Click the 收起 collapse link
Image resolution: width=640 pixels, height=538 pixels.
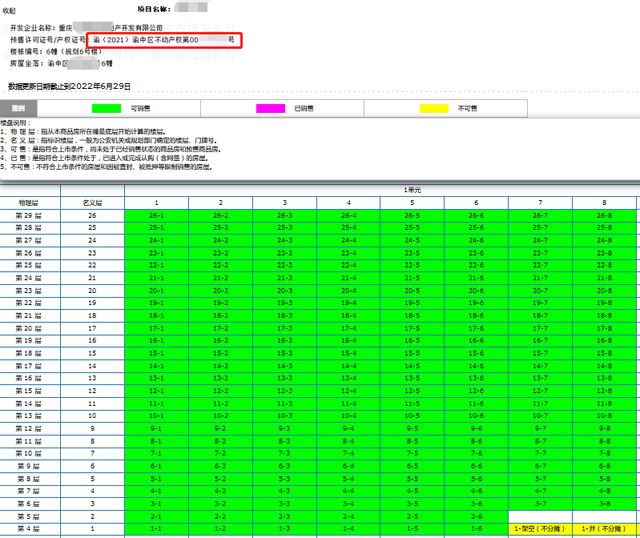pos(9,11)
